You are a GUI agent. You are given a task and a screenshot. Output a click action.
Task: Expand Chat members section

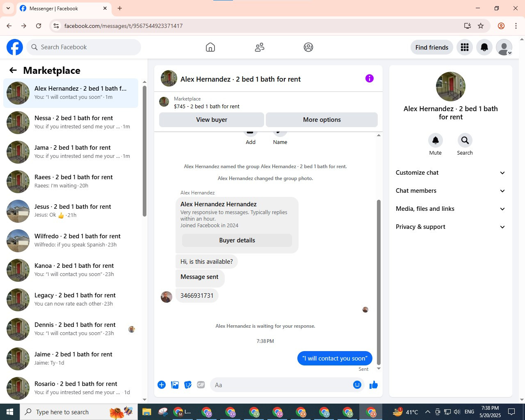click(451, 191)
